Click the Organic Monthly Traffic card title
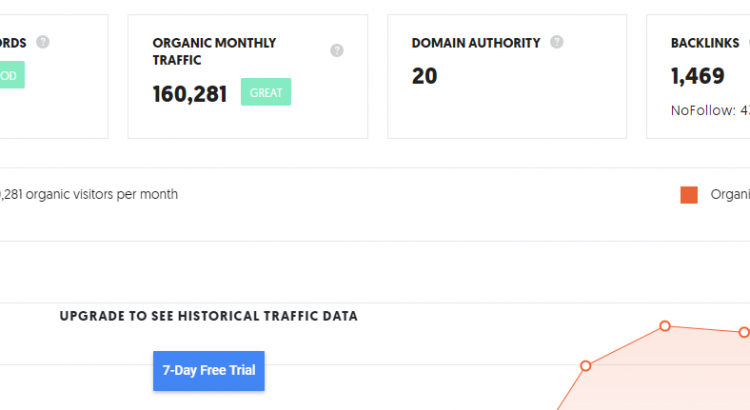 [x=214, y=51]
